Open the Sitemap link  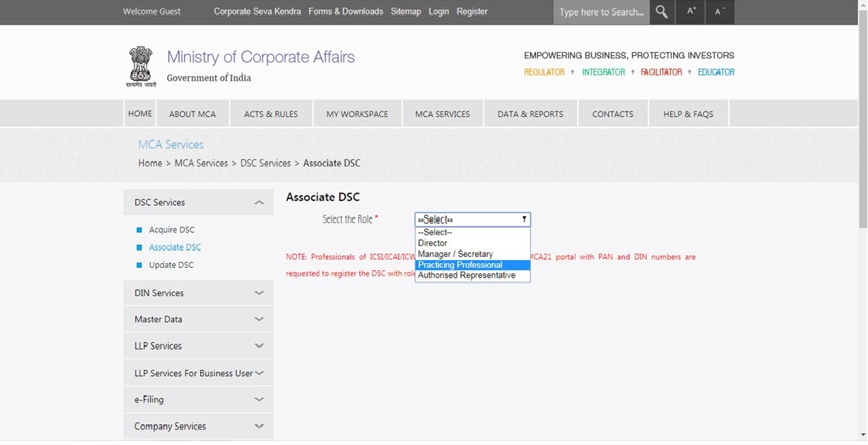coord(406,11)
